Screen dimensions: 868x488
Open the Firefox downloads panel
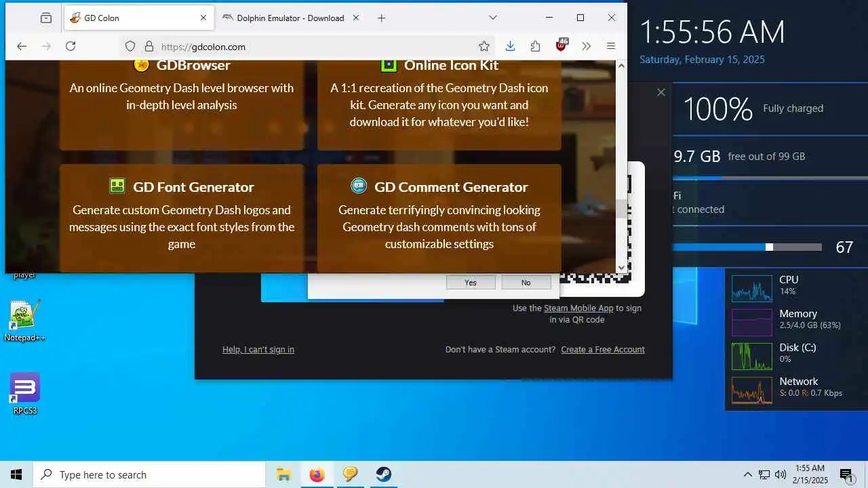pos(510,46)
